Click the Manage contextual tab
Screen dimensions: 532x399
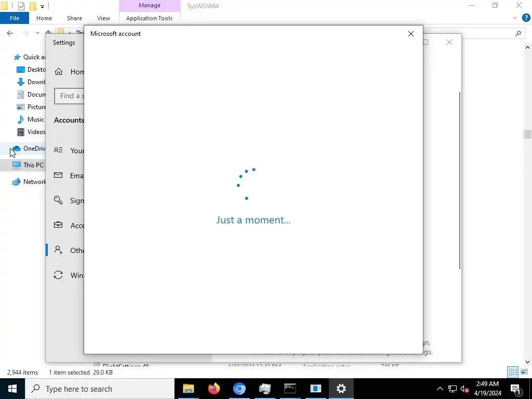pos(149,5)
